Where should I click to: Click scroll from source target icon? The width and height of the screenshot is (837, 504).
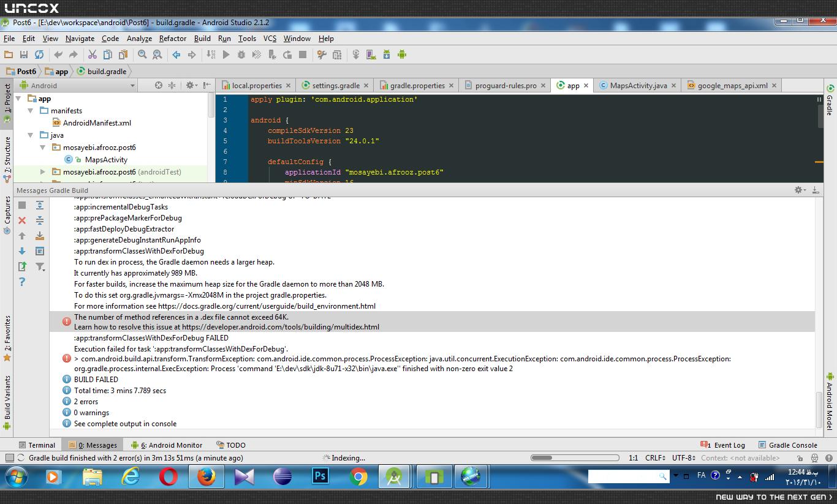tap(159, 85)
